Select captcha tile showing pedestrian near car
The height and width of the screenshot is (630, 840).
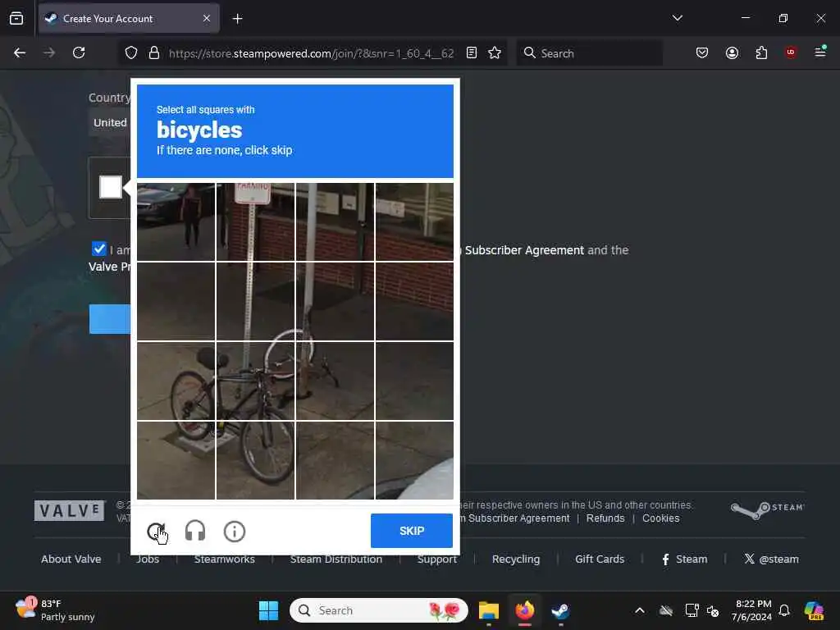tap(176, 221)
